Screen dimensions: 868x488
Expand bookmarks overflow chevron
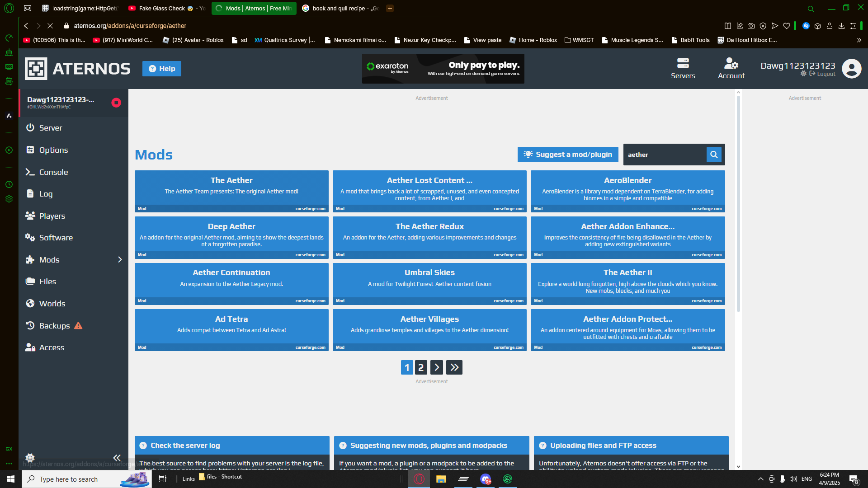[859, 40]
